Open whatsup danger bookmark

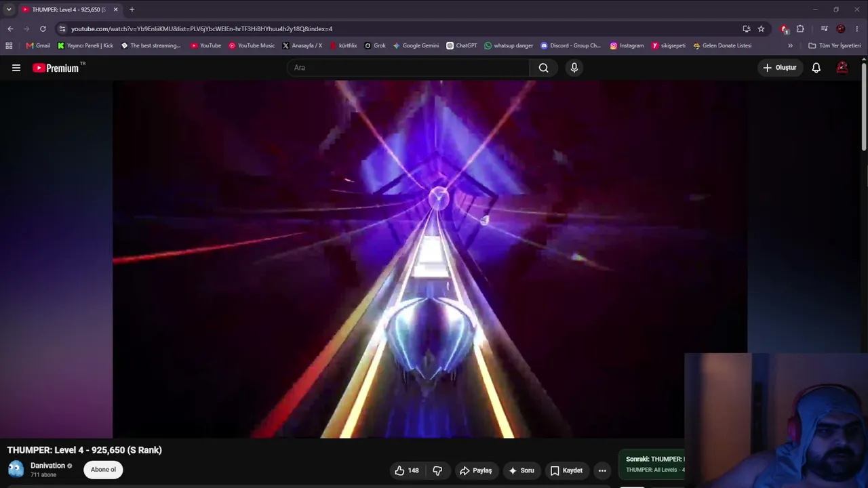tap(509, 45)
